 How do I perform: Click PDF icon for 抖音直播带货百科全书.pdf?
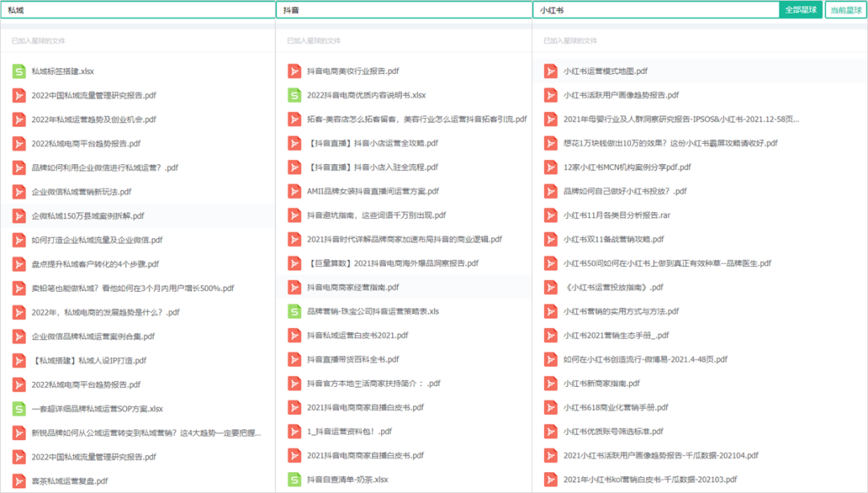294,359
